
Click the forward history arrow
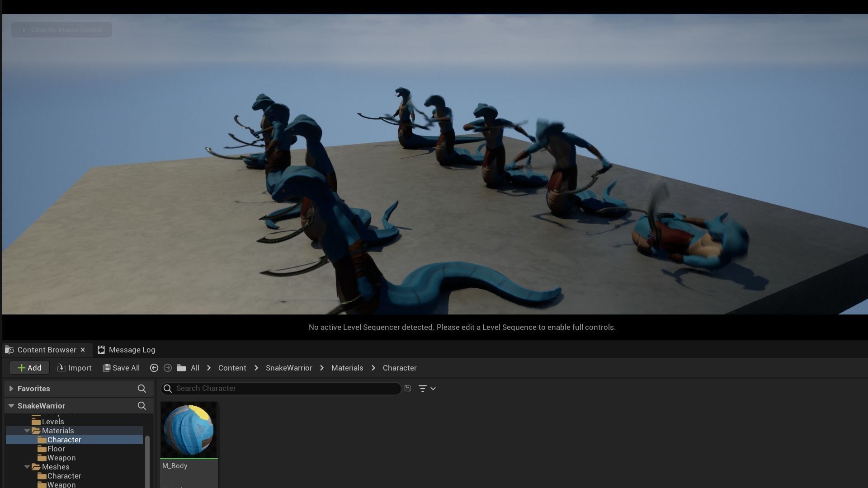coord(168,368)
